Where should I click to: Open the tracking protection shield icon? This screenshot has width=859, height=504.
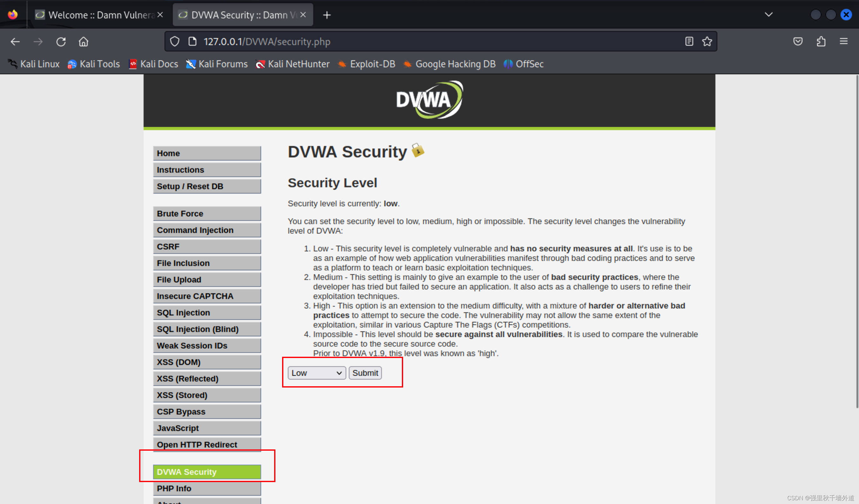click(x=174, y=42)
